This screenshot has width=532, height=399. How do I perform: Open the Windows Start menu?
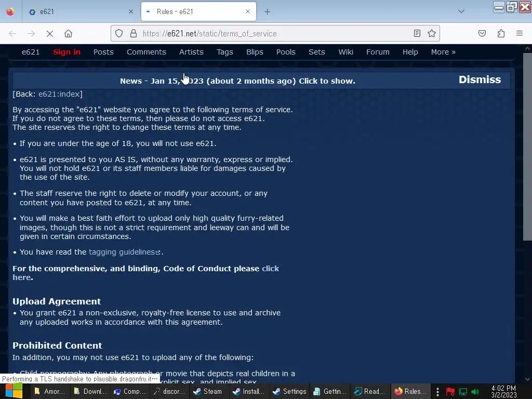click(14, 391)
